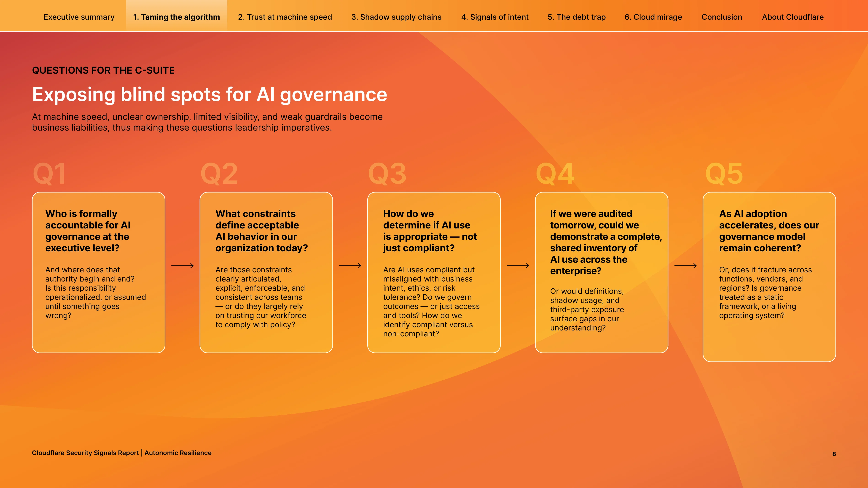Go to 2. Trust at machine speed
The width and height of the screenshot is (868, 488).
tap(285, 17)
